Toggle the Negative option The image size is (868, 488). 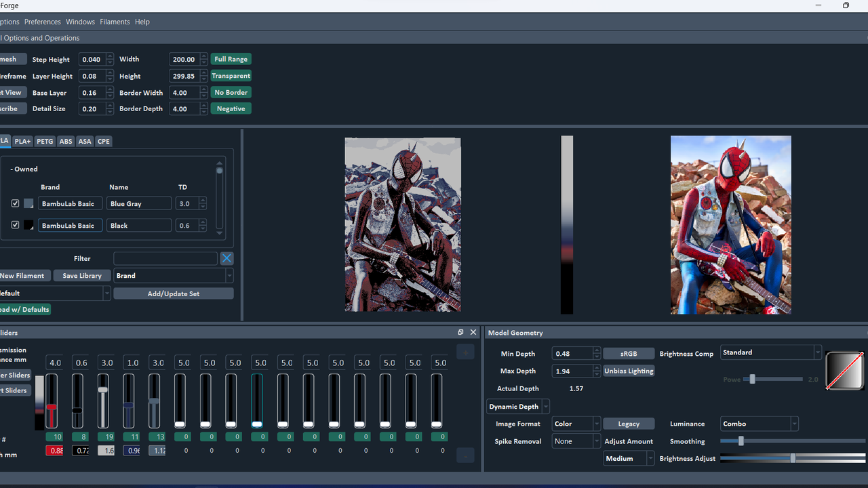(231, 108)
